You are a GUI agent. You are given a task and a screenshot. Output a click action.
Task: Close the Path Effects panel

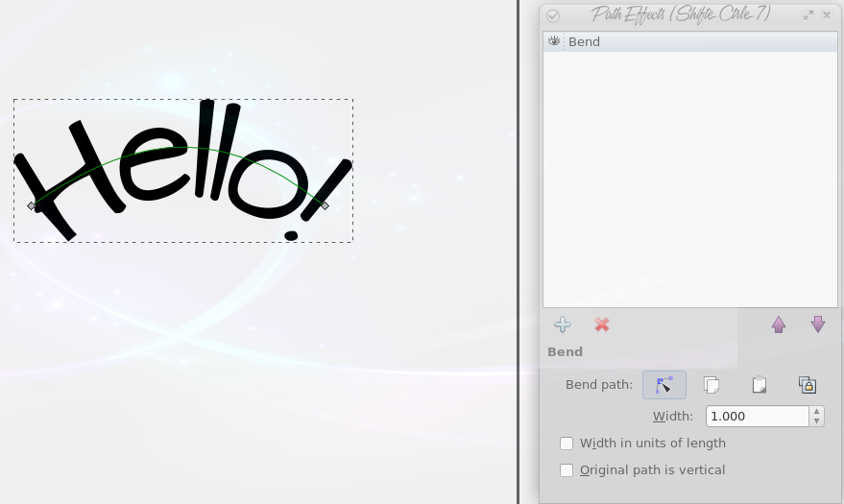tap(827, 15)
